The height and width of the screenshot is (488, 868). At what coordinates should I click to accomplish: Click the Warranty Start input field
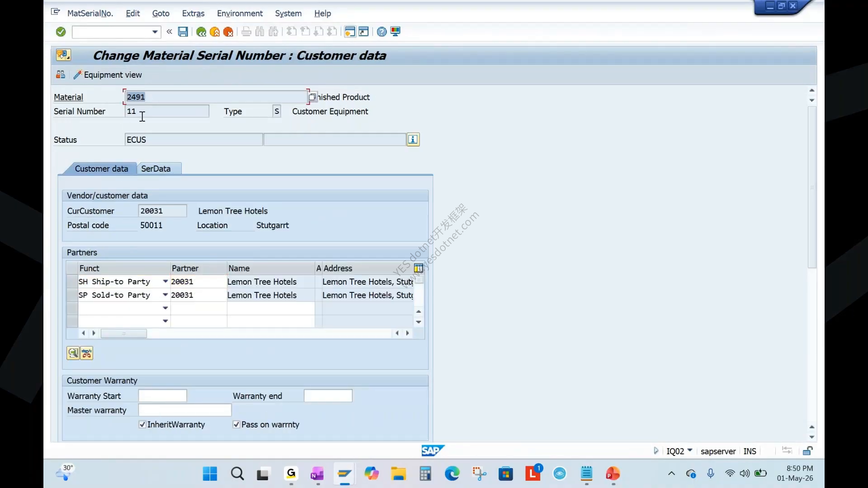pos(162,396)
